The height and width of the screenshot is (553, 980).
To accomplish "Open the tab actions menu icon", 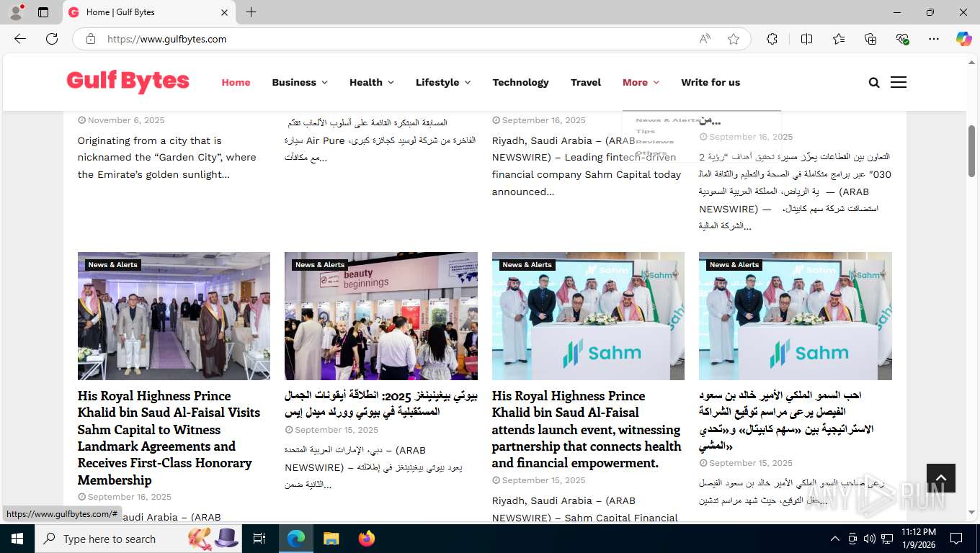I will coord(43,12).
